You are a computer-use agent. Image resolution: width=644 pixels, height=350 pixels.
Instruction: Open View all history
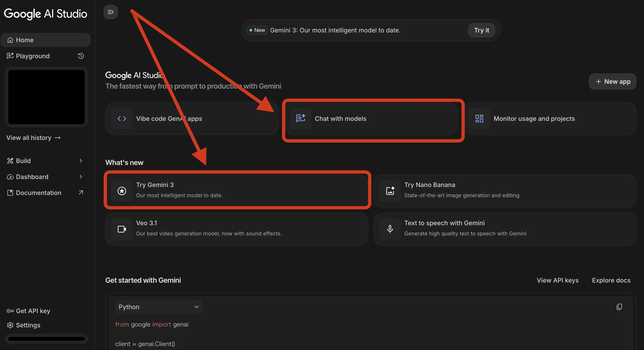tap(33, 137)
